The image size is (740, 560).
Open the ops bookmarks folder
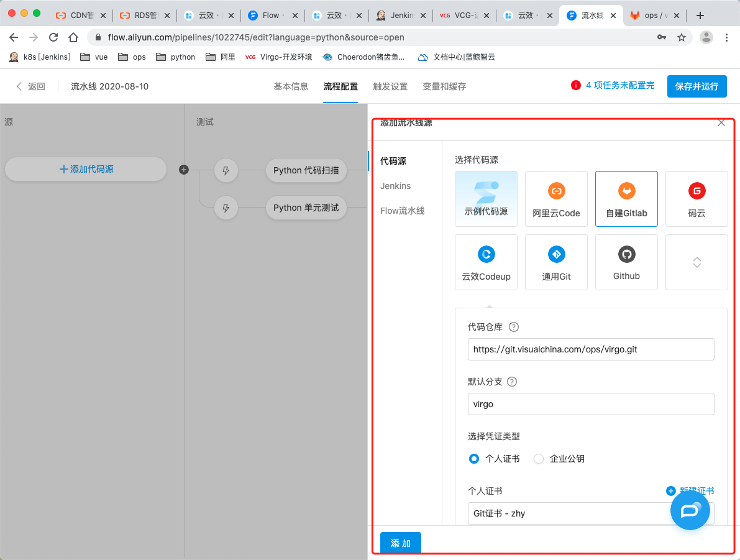(132, 57)
